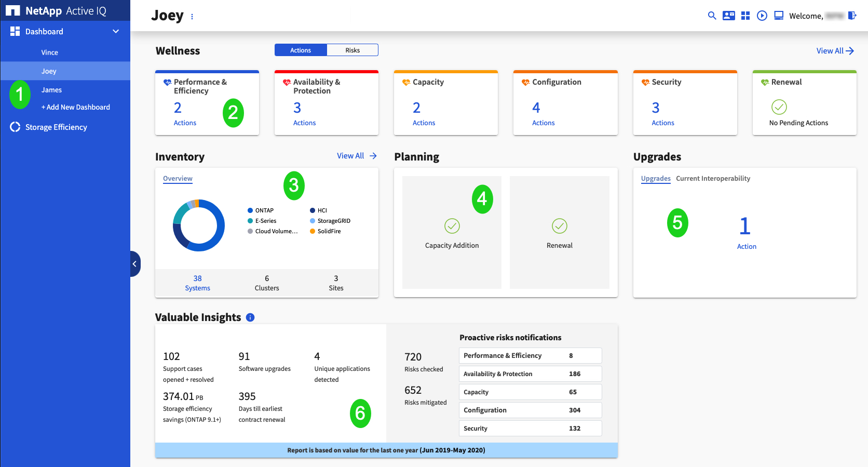The width and height of the screenshot is (868, 467).
Task: Collapse the sidebar with the arrow handle
Action: coord(135,264)
